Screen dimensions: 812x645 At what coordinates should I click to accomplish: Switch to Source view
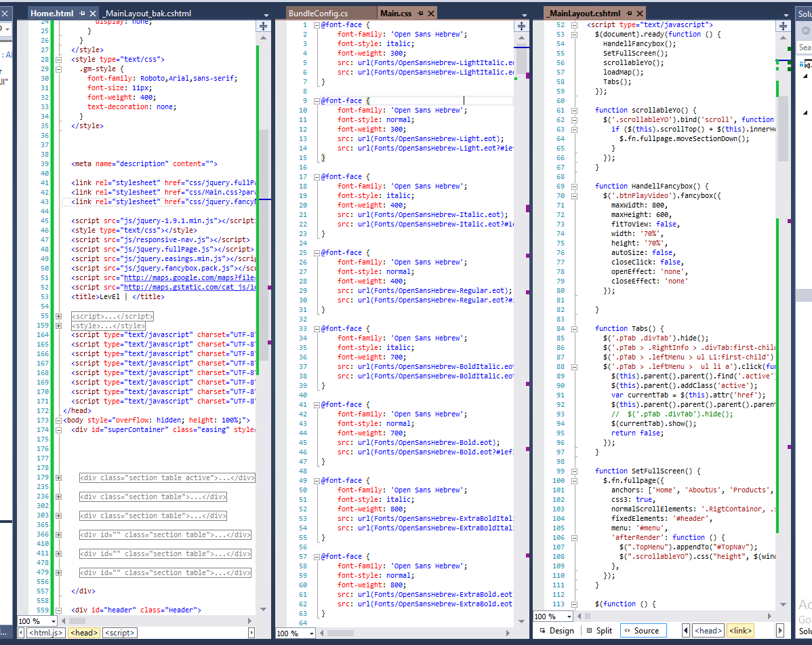(x=642, y=631)
